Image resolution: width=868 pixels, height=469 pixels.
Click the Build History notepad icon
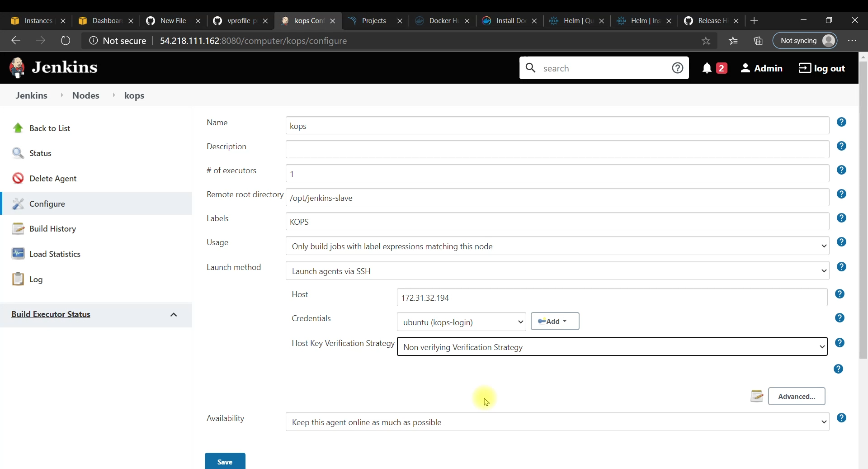(x=18, y=229)
